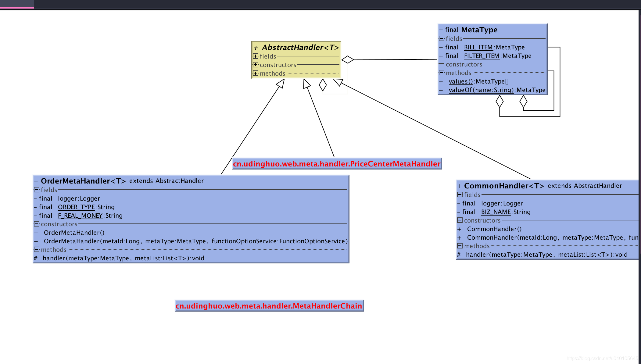641x364 pixels.
Task: Expand fields section in AbstractHandler
Action: tap(256, 56)
